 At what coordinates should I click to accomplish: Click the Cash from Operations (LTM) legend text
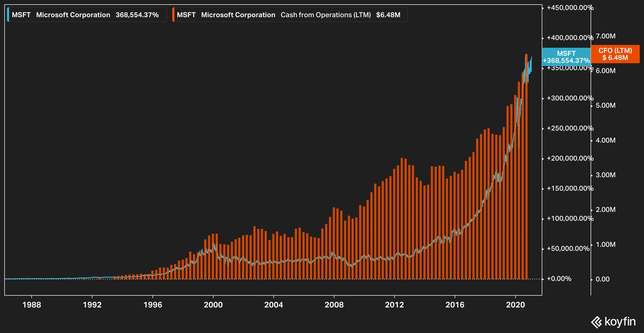coord(326,15)
